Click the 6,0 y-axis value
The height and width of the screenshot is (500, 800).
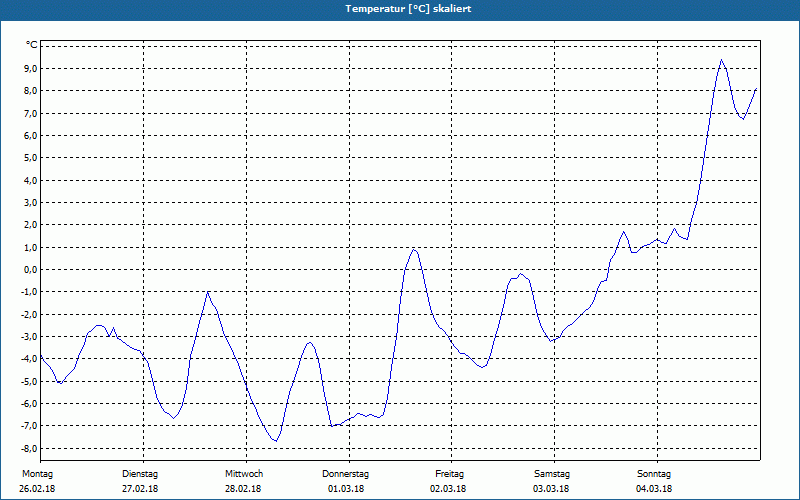[30, 136]
